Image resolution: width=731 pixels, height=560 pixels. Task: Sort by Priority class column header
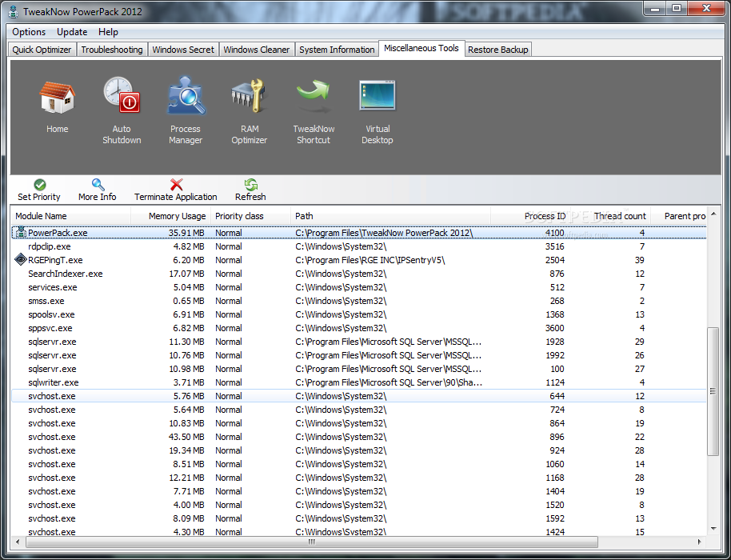point(251,216)
